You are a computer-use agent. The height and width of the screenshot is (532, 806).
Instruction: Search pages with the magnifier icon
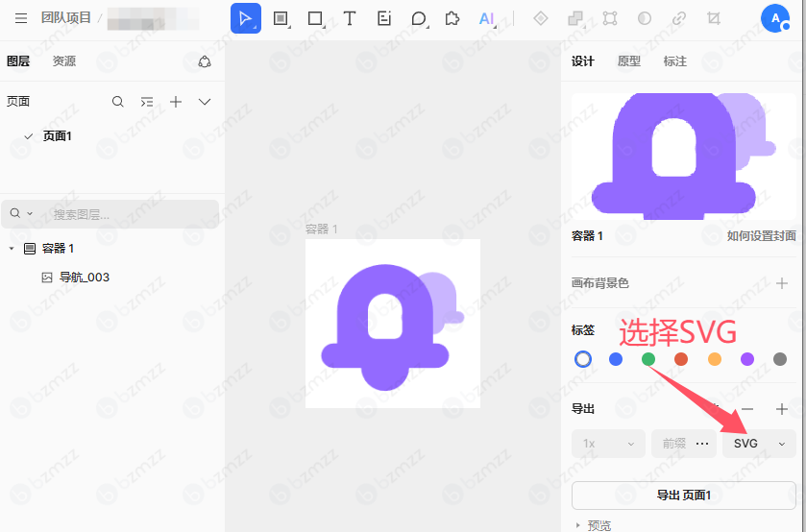coord(118,102)
